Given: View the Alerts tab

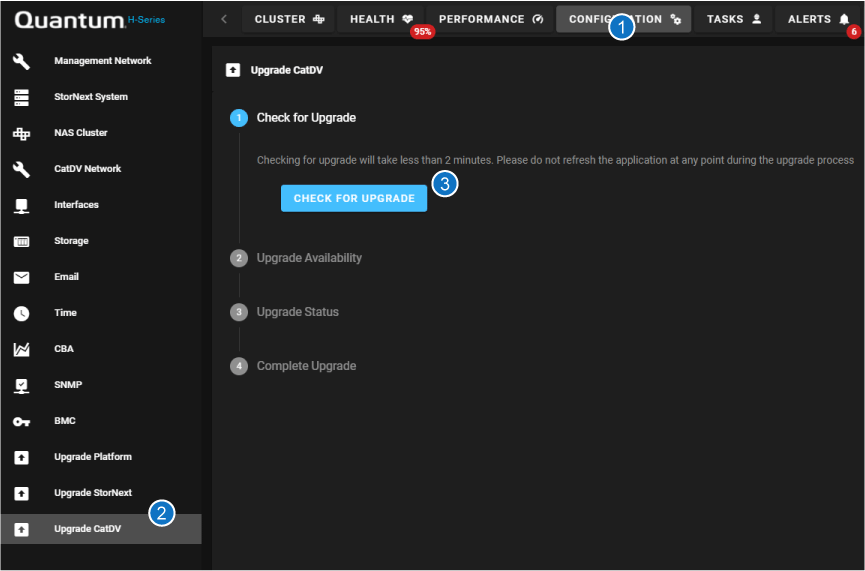Looking at the screenshot, I should coord(819,19).
